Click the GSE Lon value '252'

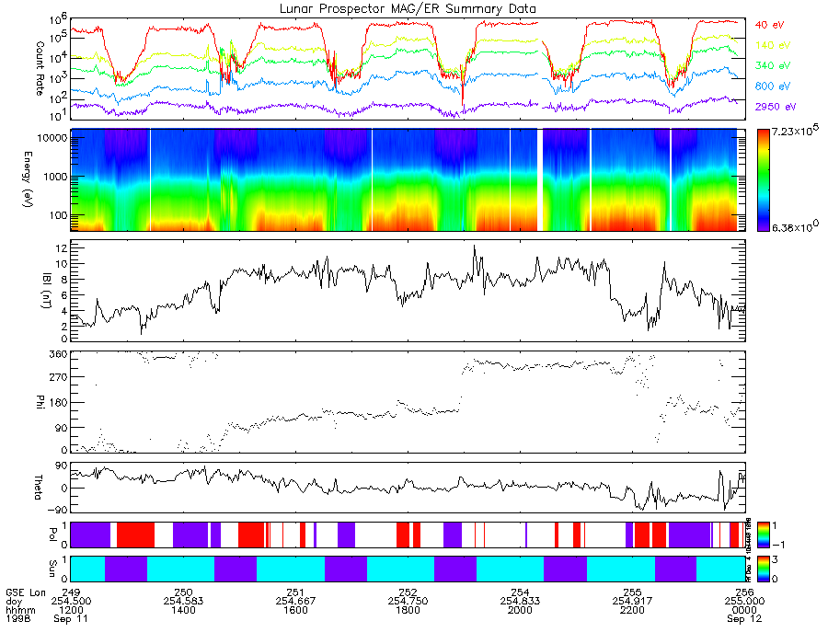point(408,592)
